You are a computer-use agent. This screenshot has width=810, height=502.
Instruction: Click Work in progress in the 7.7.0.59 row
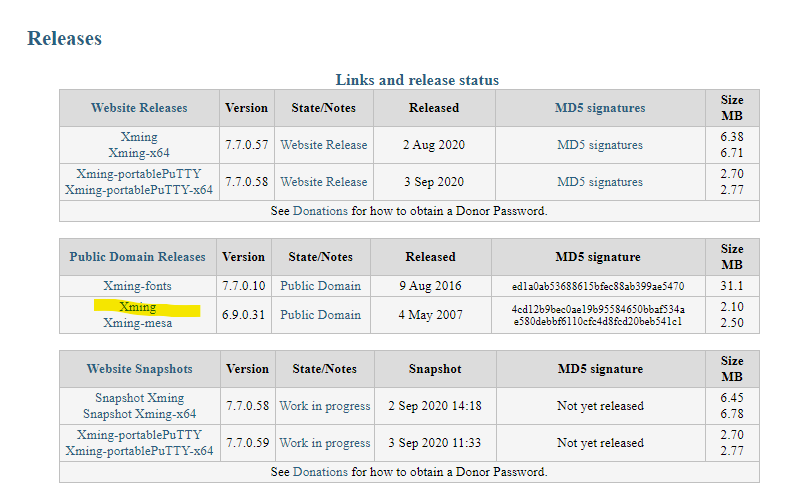(x=325, y=443)
